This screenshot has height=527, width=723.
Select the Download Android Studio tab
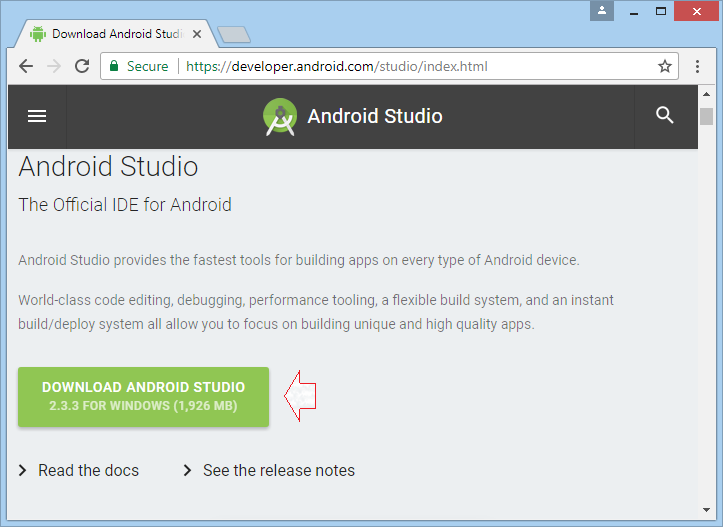tap(115, 34)
